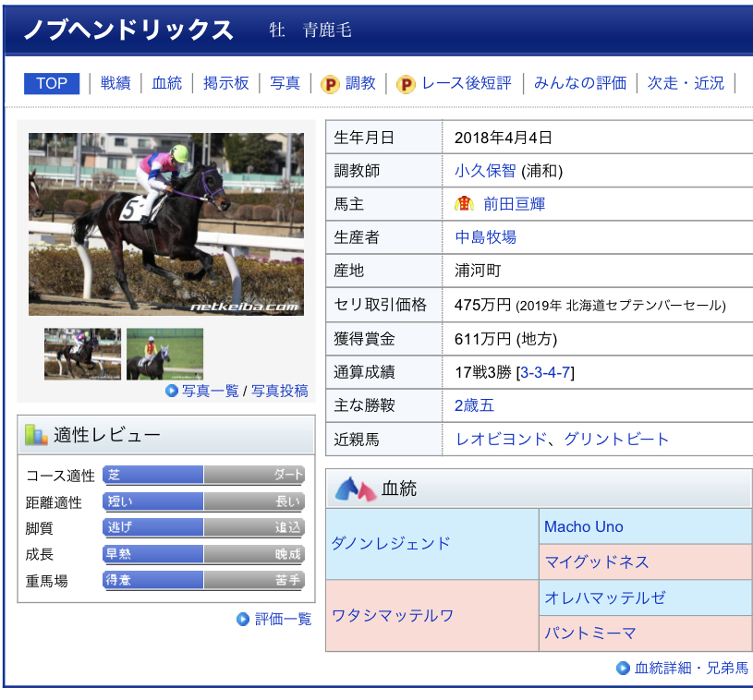Image resolution: width=753 pixels, height=700 pixels.
Task: Open trainer 小久保智 link
Action: click(485, 171)
